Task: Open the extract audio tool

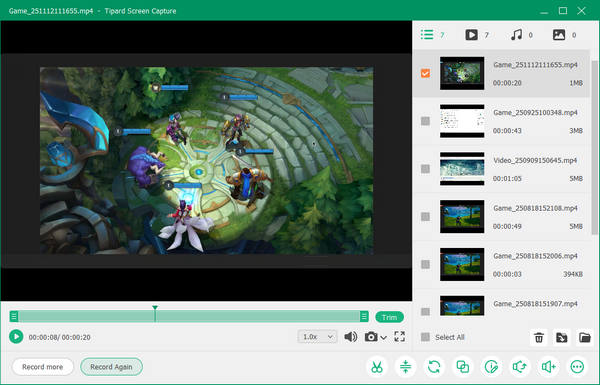Action: click(x=520, y=367)
